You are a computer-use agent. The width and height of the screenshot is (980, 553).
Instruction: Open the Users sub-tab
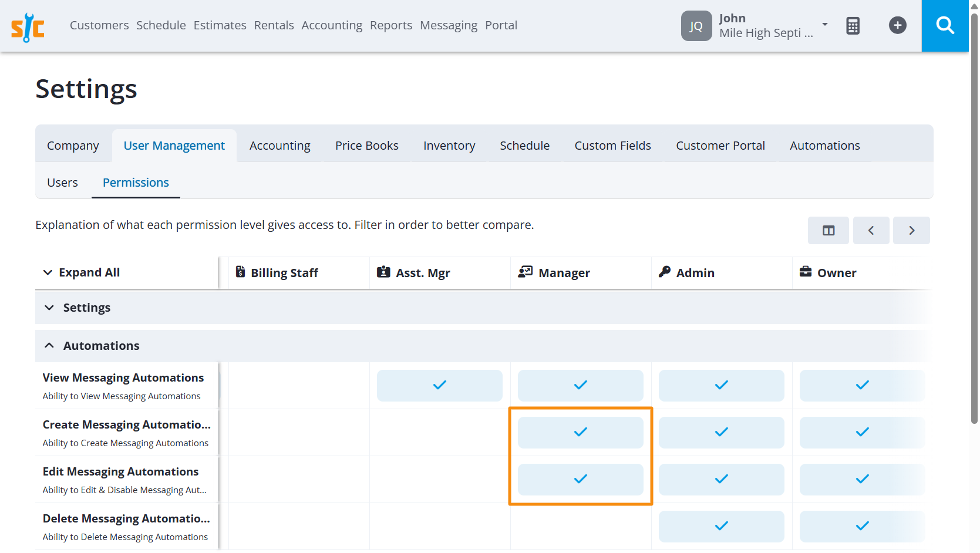[x=62, y=183]
